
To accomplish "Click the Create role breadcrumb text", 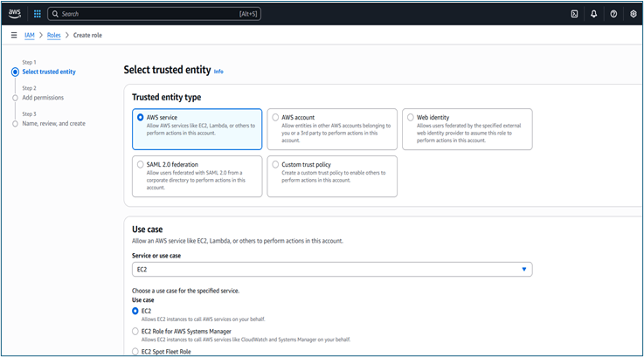I will 87,35.
